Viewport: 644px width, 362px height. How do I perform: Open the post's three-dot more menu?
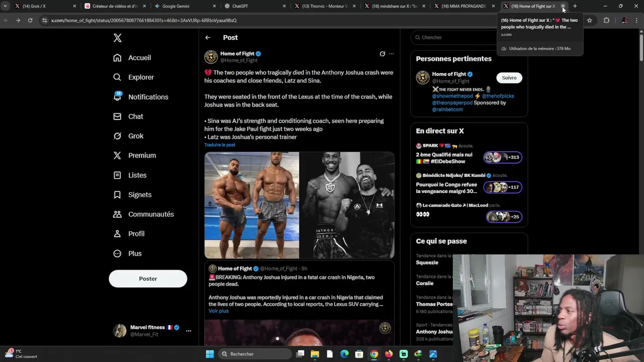click(391, 54)
